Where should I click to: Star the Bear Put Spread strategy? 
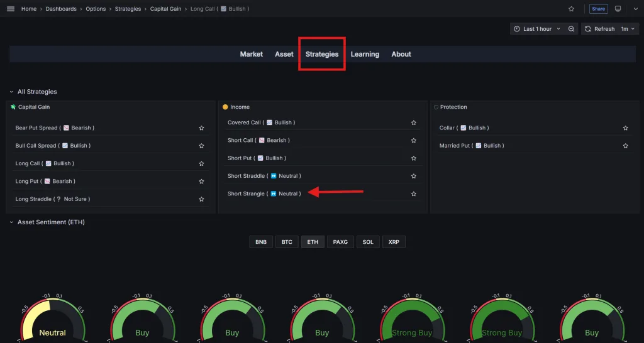click(x=201, y=128)
